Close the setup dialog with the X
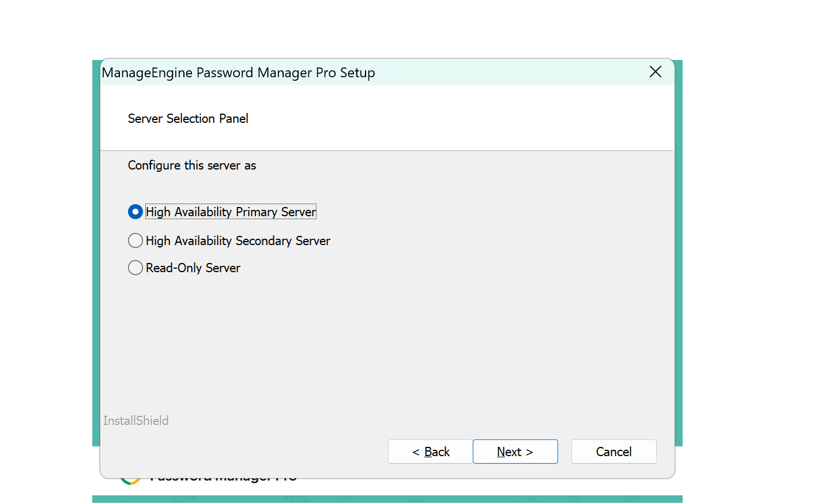Viewport: 836px width, 504px height. (x=655, y=72)
